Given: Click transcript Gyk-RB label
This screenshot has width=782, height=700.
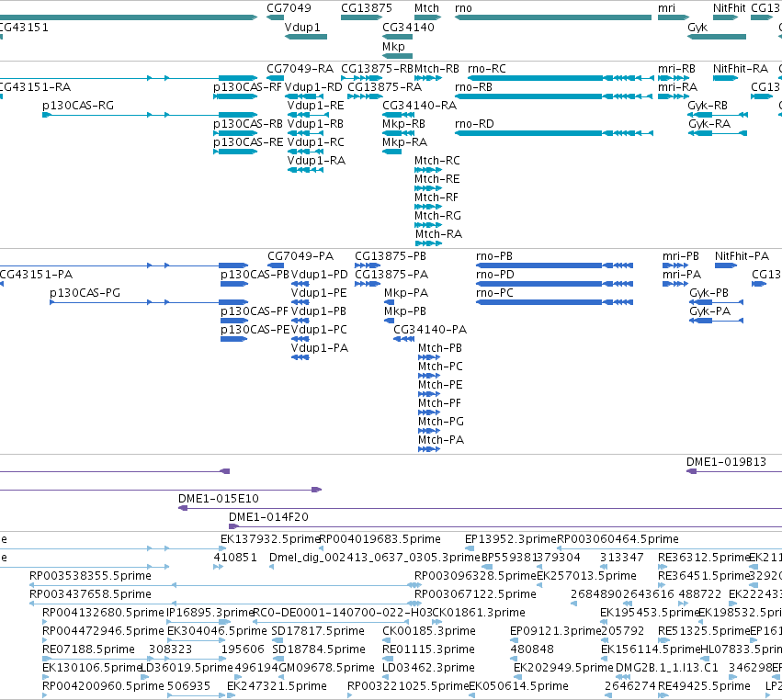Looking at the screenshot, I should [x=708, y=106].
